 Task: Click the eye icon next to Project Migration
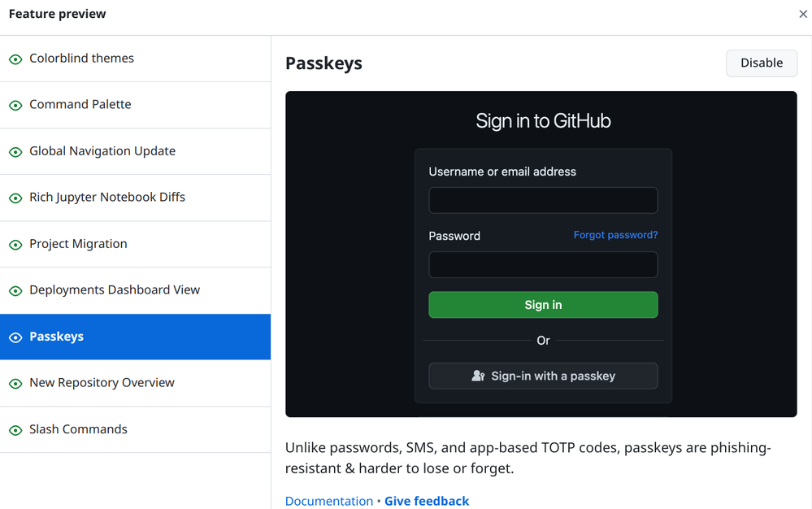15,245
